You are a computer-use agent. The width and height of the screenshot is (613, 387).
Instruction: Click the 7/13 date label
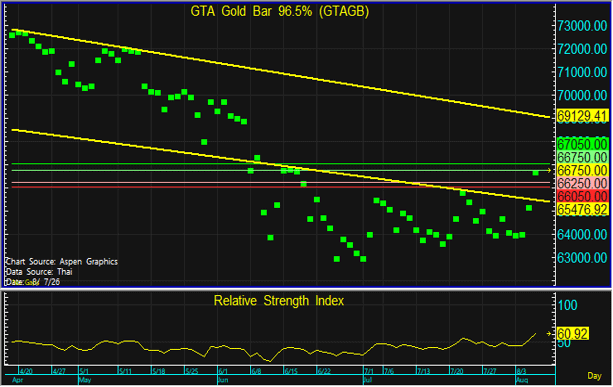click(x=423, y=371)
